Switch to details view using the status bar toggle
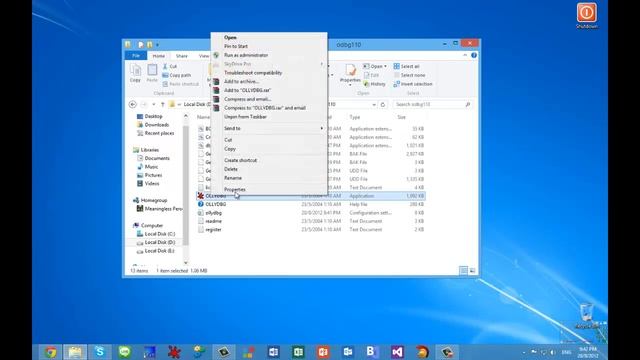This screenshot has height=360, width=640. click(463, 271)
